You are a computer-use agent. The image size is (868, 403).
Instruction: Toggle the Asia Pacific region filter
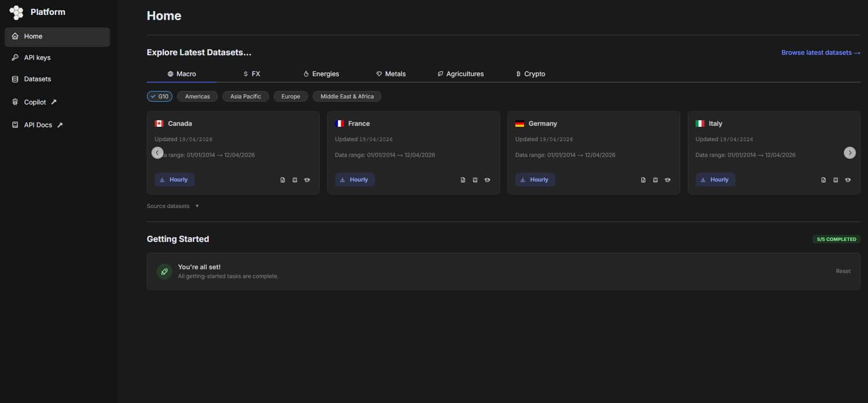(x=245, y=97)
